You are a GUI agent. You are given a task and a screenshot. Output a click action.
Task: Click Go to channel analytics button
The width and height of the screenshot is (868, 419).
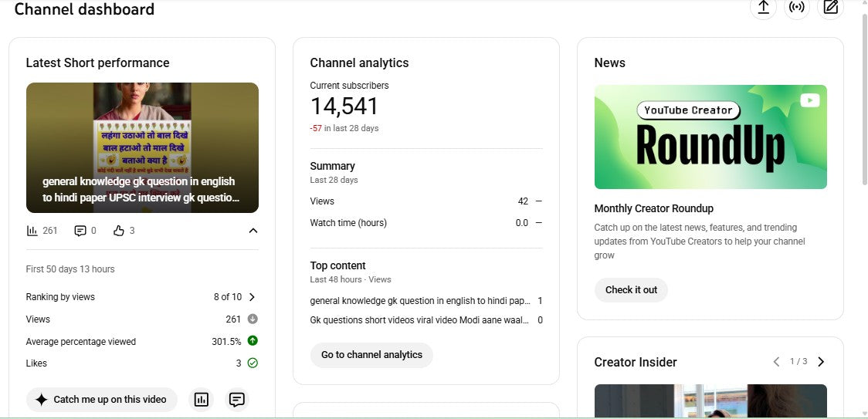(371, 355)
